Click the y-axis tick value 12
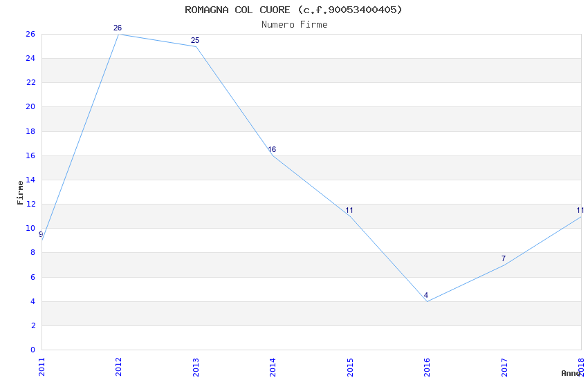 tap(30, 204)
